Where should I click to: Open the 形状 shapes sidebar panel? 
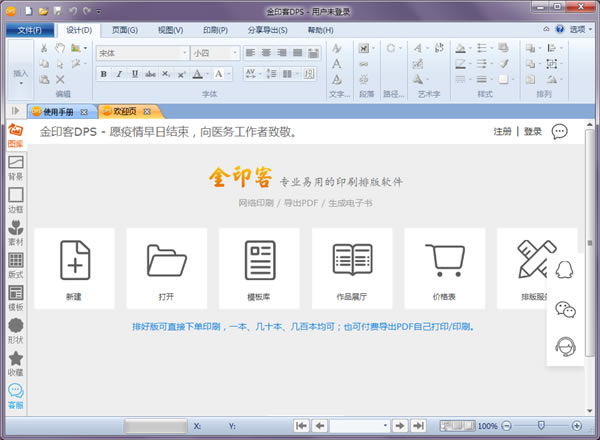[15, 332]
